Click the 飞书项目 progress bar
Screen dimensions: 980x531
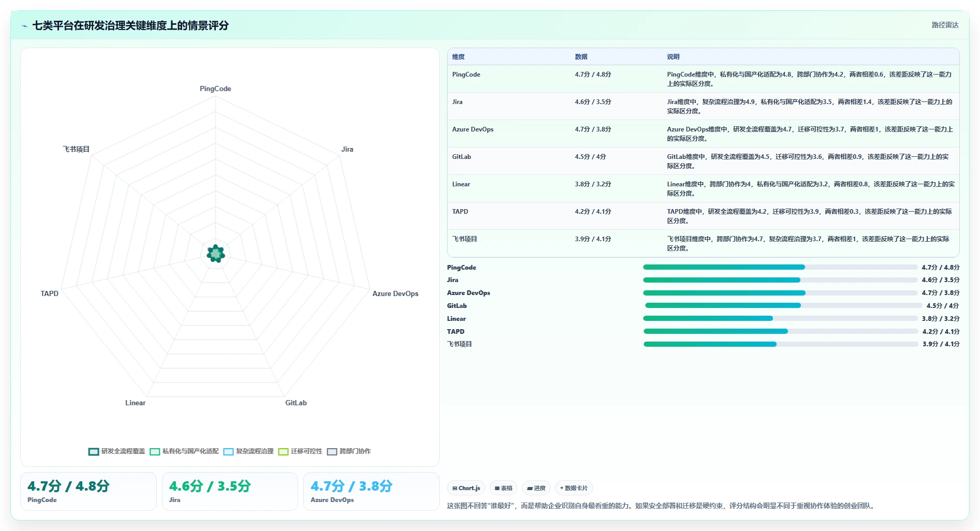coord(781,344)
